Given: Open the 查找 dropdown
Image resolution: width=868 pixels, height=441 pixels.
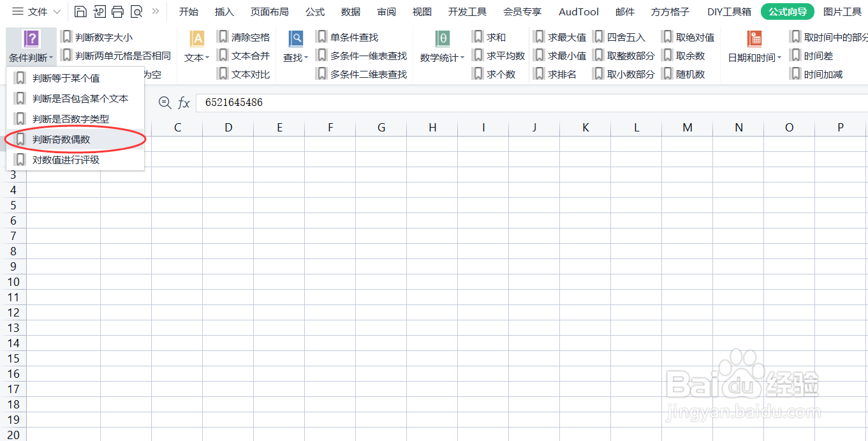Looking at the screenshot, I should (295, 46).
